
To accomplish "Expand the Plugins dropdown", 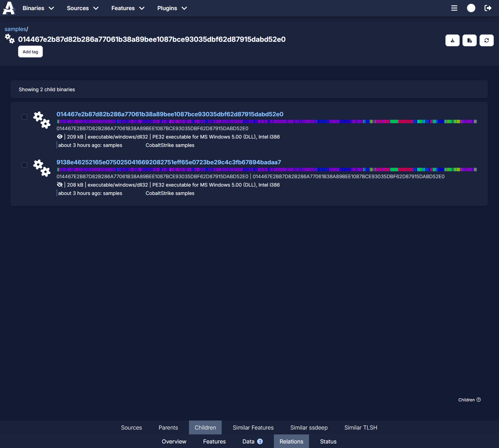I will coord(172,8).
